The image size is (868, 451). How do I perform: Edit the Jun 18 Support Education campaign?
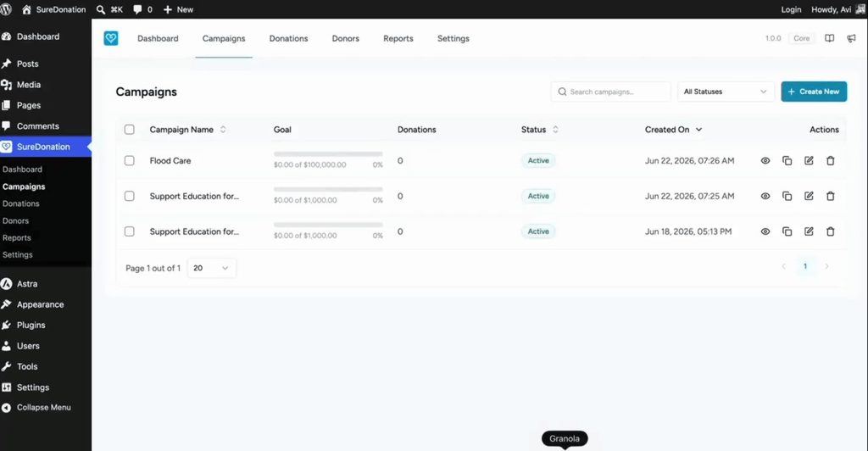tap(809, 231)
